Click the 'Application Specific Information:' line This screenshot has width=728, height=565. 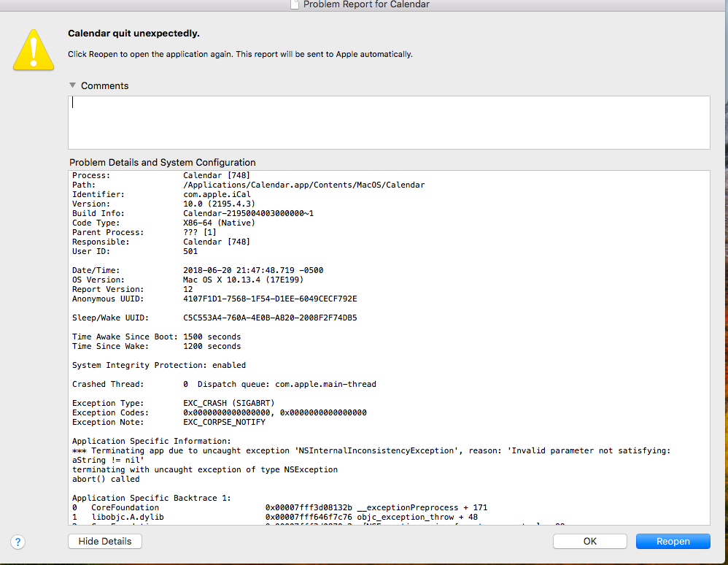151,442
